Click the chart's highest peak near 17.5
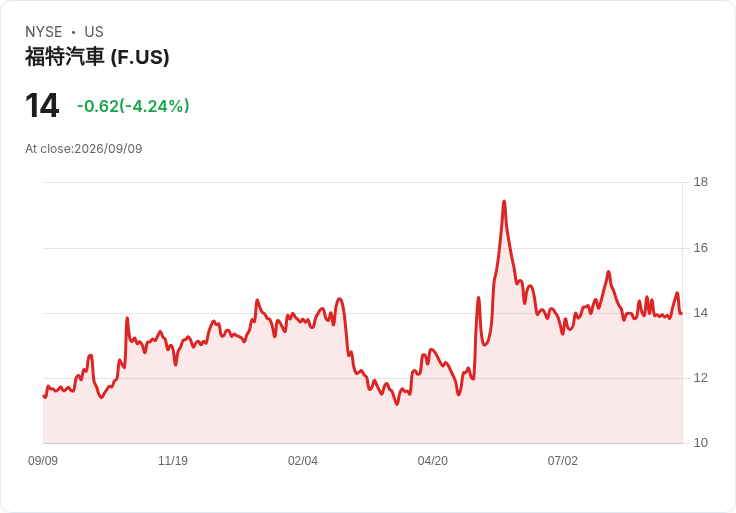This screenshot has width=736, height=513. coord(504,201)
